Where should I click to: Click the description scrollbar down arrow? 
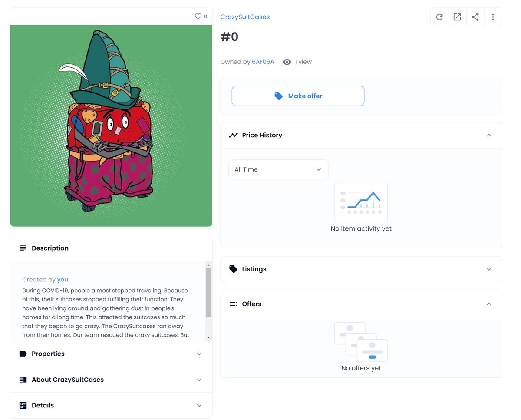(x=208, y=337)
